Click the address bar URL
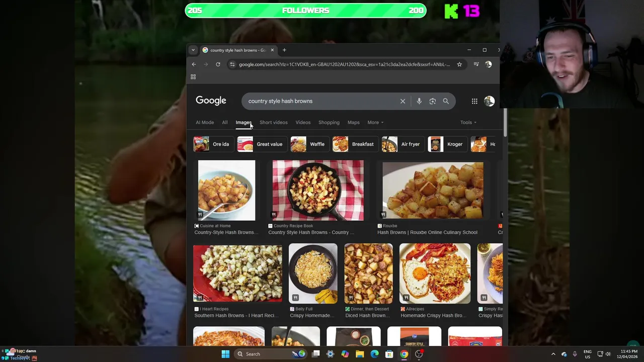Screen dimensions: 644x362 [344, 64]
